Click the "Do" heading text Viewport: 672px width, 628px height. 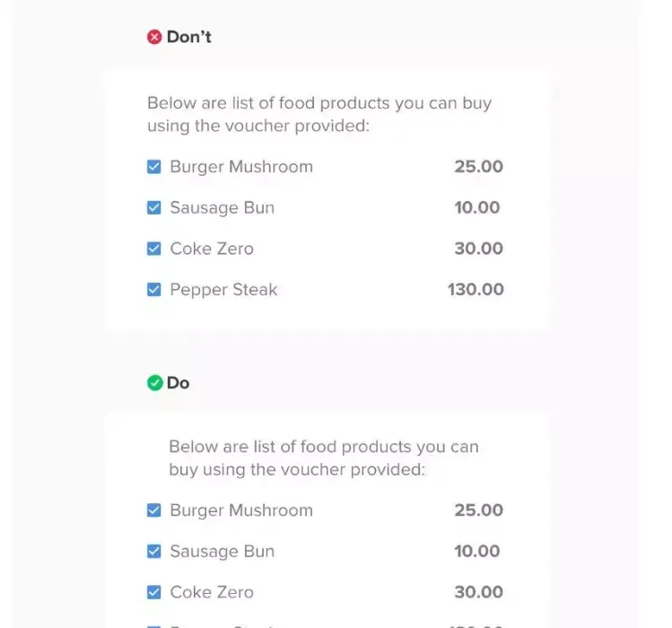point(178,383)
